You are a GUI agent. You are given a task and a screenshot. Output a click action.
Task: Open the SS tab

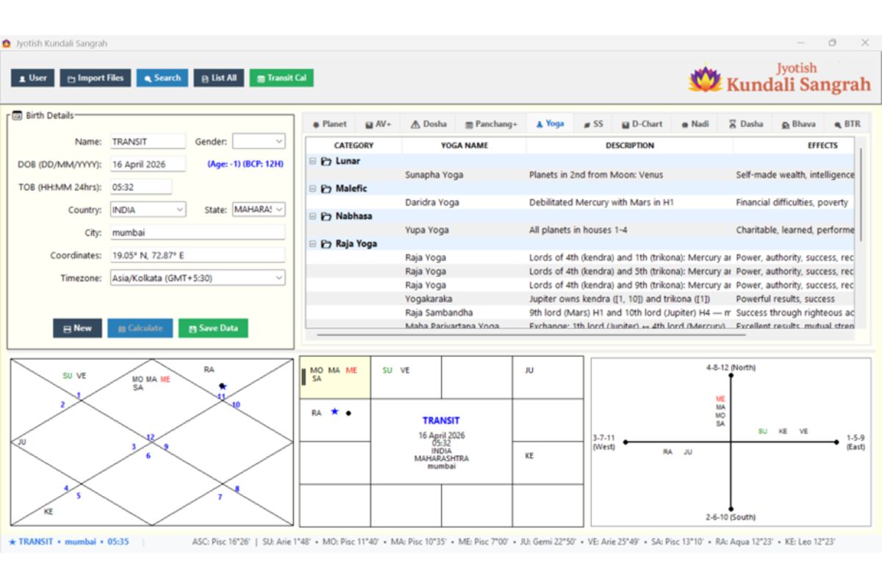tap(593, 124)
